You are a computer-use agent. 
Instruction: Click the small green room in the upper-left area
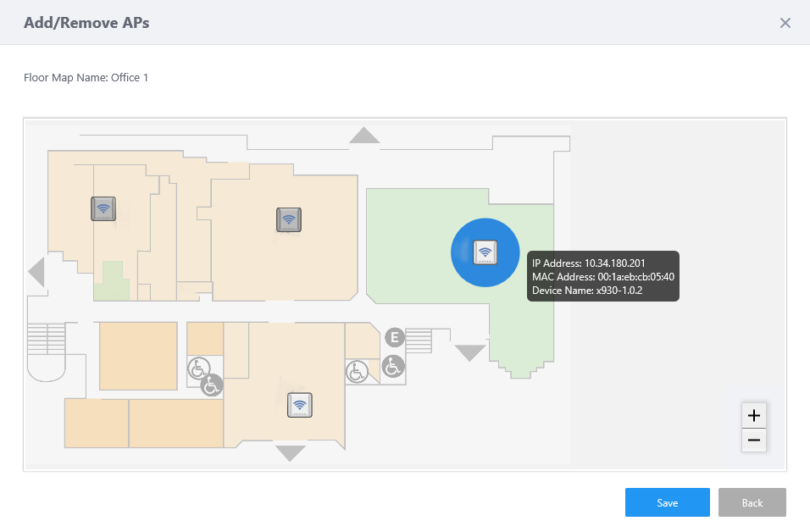coord(111,281)
